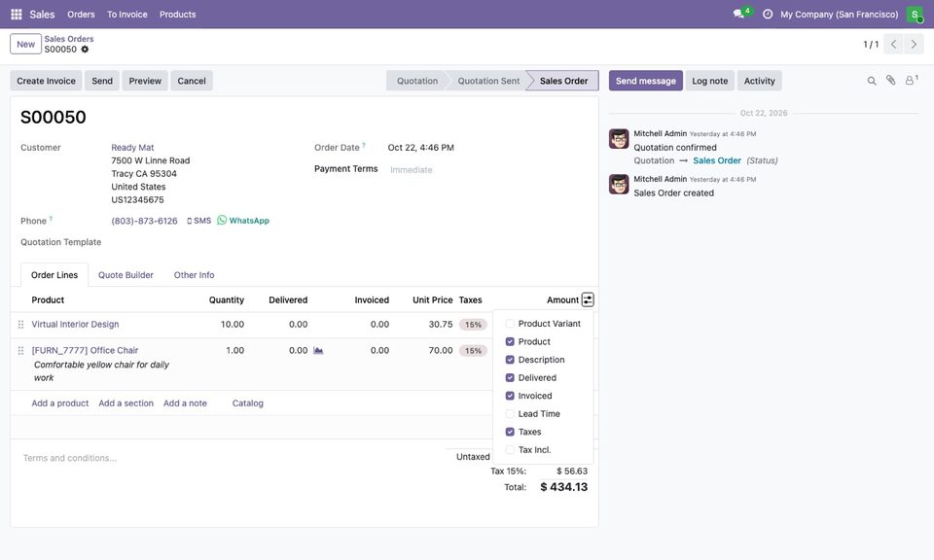Click the Add a product link
The image size is (934, 560).
coord(60,402)
